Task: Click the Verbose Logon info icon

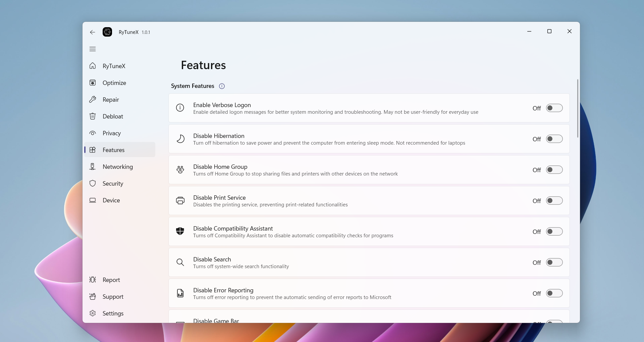Action: (x=180, y=108)
